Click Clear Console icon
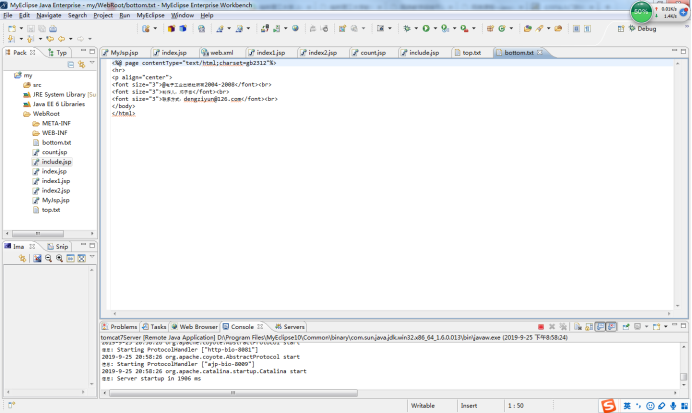692x413 pixels. click(578, 327)
